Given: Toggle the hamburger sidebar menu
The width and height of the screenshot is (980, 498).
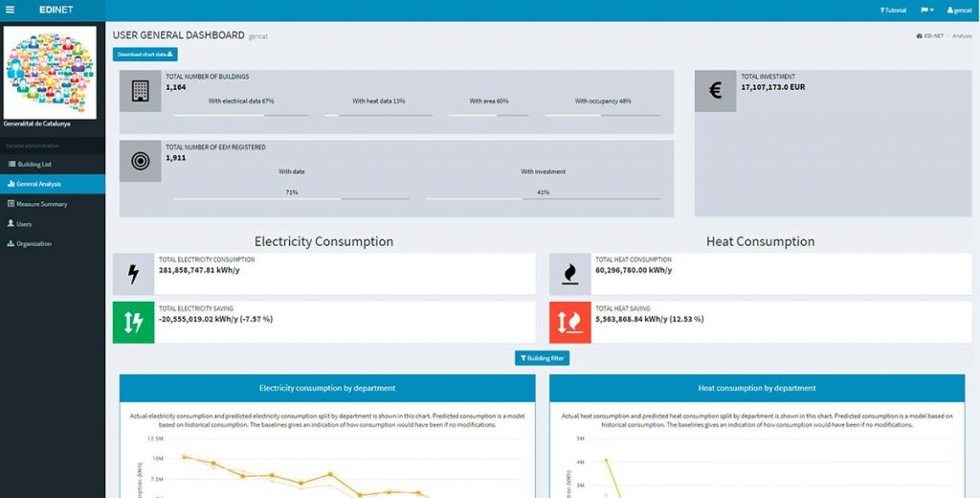Looking at the screenshot, I should pyautogui.click(x=10, y=10).
